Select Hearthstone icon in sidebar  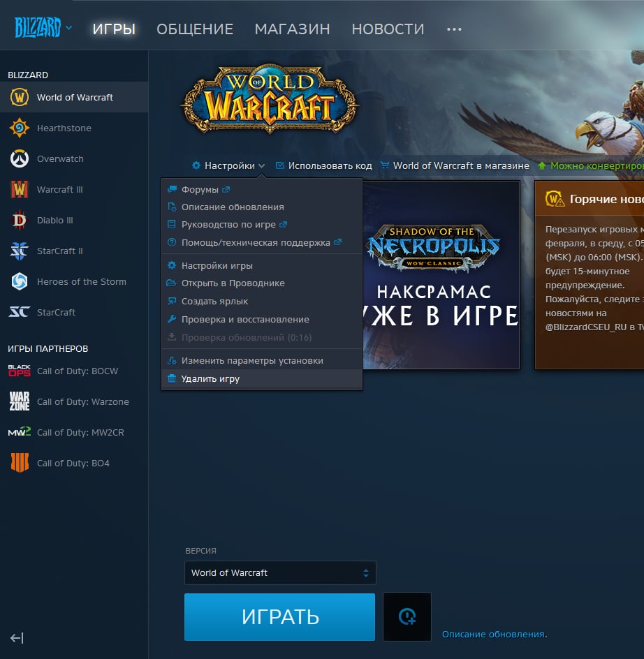(x=20, y=128)
